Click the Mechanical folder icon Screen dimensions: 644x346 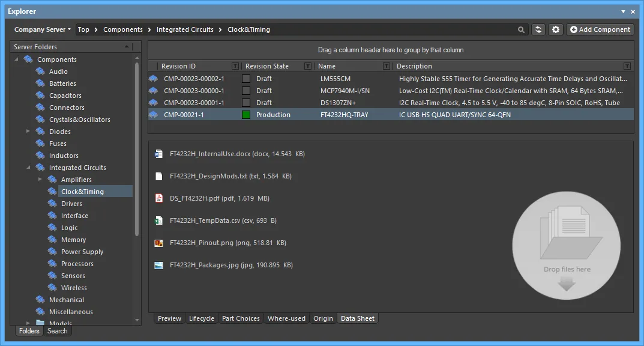40,300
